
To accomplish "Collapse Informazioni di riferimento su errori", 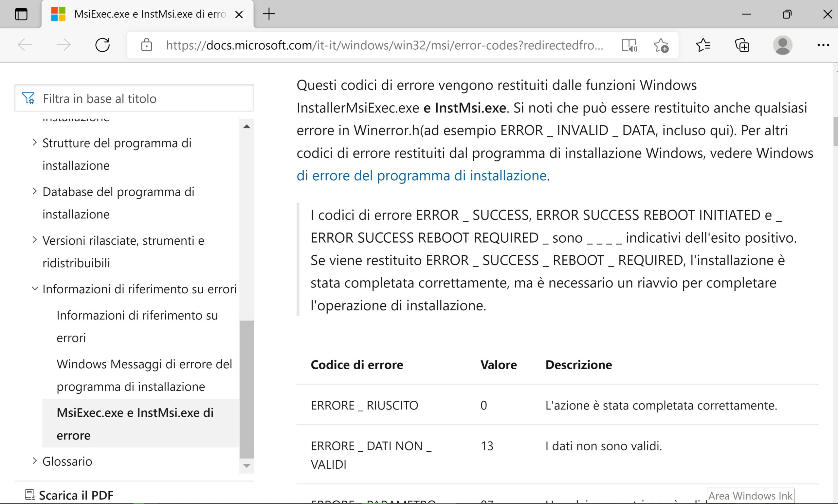I will point(34,289).
